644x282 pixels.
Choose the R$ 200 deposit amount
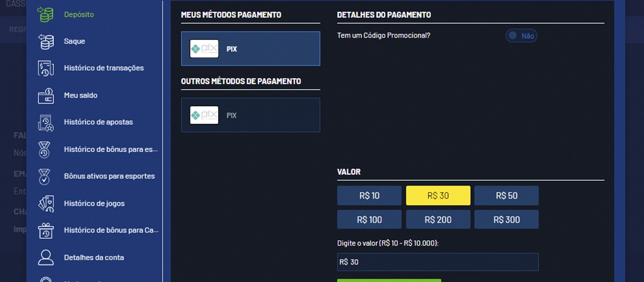438,220
